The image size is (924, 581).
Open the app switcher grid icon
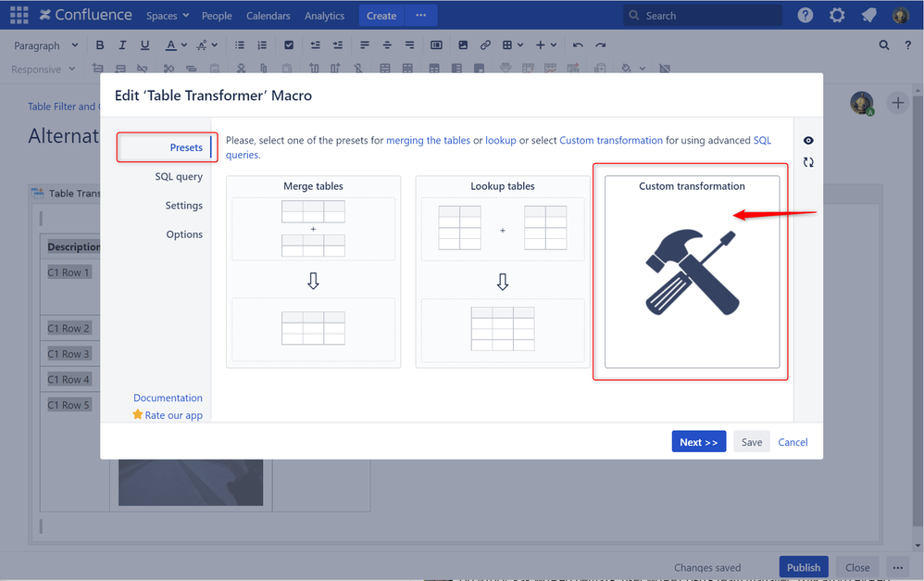19,16
